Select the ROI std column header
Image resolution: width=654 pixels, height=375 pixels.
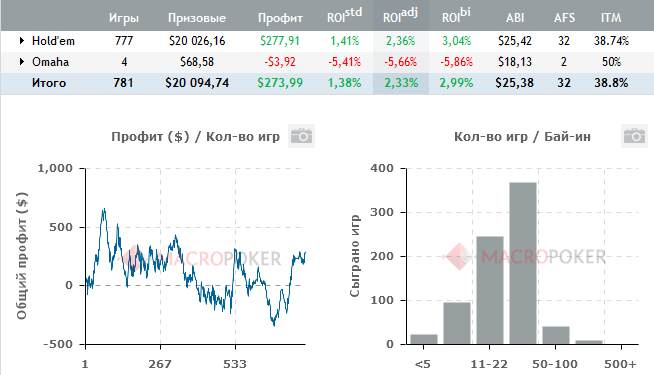pyautogui.click(x=344, y=15)
